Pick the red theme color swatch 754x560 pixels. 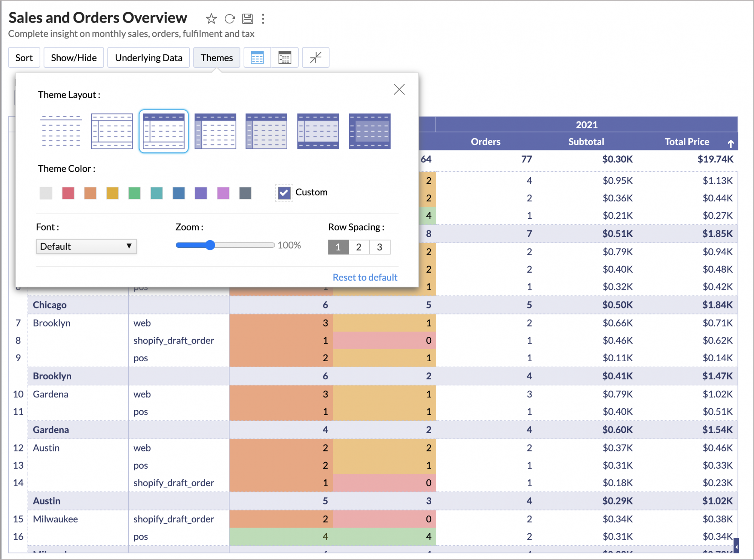click(68, 193)
